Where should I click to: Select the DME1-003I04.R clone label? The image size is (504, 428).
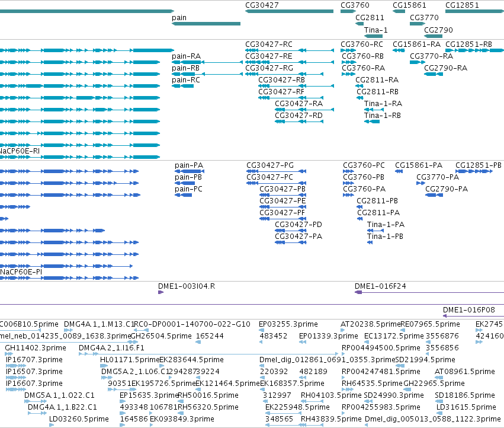[187, 286]
